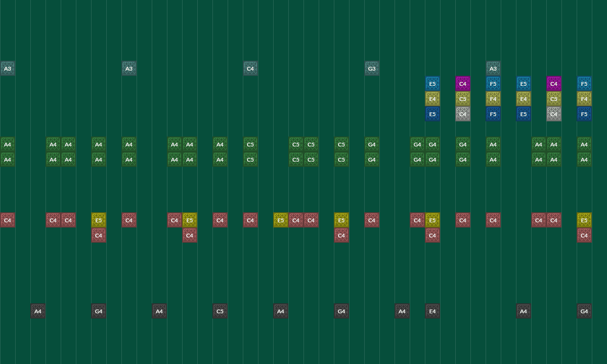Click the leftmost dark G4 in the bottom row

coord(99,311)
